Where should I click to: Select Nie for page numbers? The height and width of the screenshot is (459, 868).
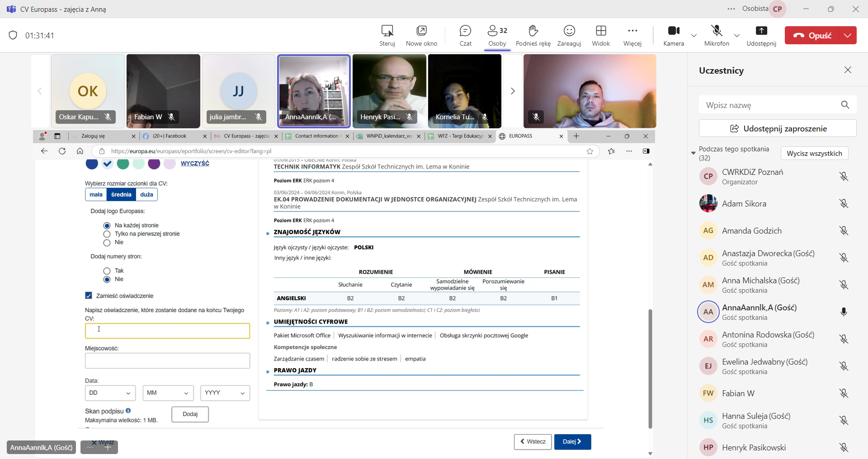[107, 279]
